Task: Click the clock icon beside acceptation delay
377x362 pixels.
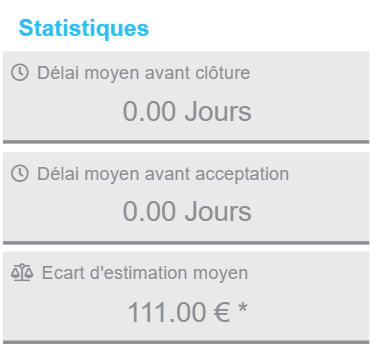Action: click(20, 174)
